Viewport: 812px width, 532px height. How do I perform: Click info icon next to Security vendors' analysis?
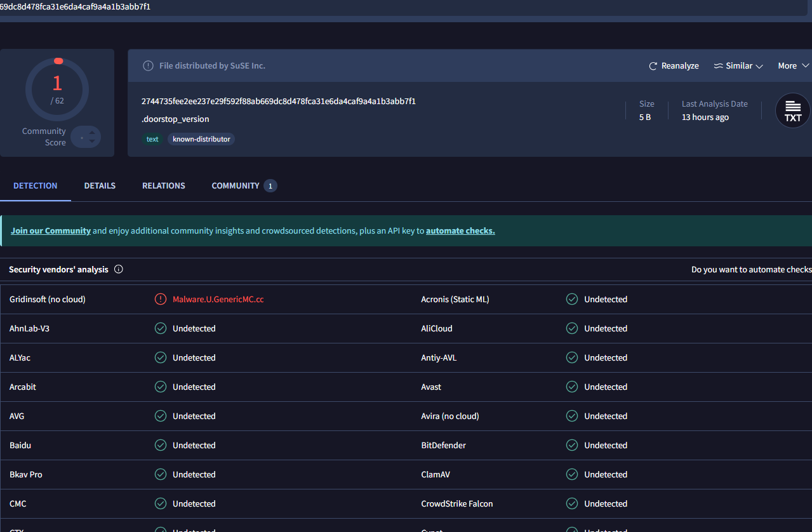tap(119, 269)
